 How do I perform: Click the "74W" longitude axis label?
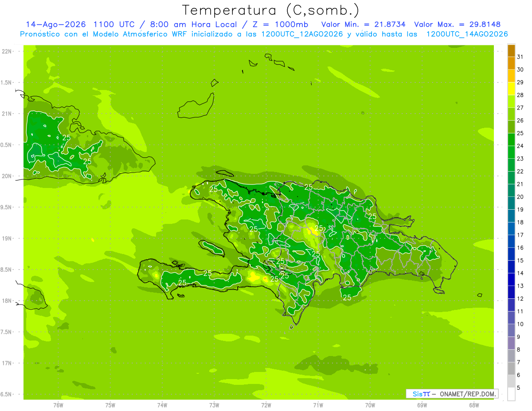[162, 405]
